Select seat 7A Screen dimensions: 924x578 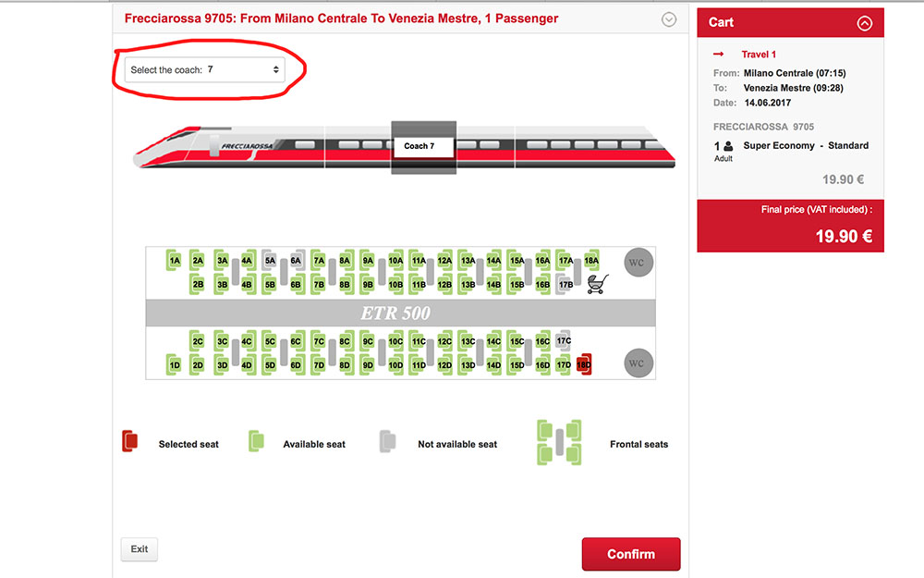319,260
